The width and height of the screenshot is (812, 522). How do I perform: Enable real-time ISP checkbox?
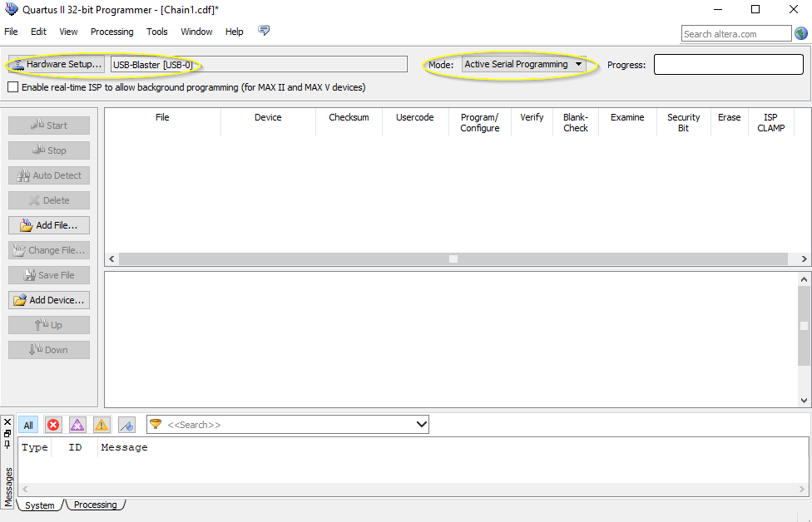click(12, 87)
